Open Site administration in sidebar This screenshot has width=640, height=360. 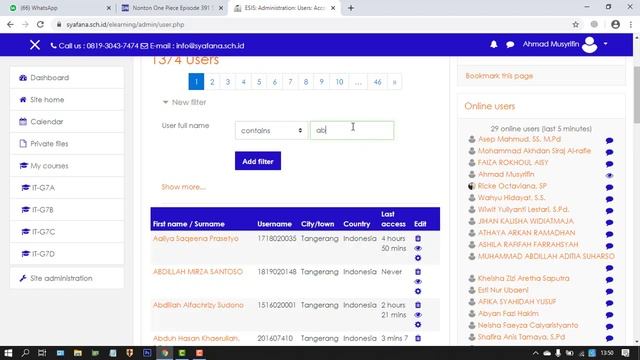coord(67,278)
